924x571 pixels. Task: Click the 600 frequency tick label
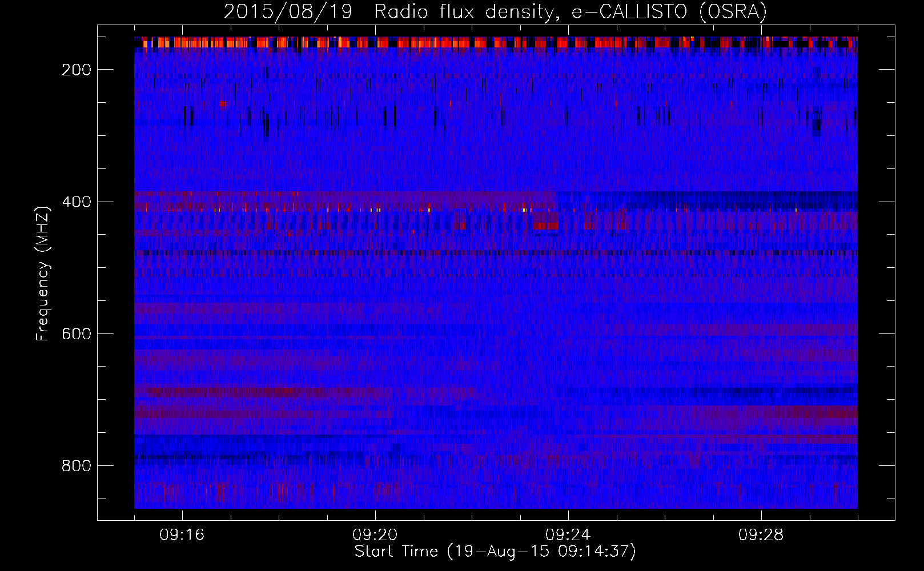(77, 334)
